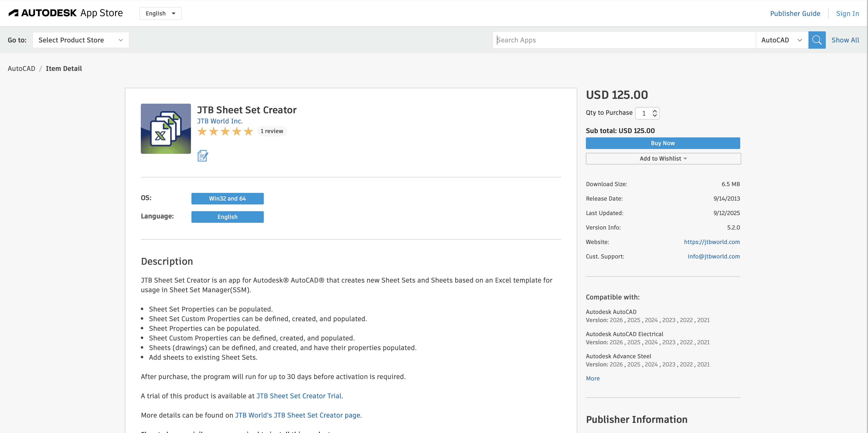868x433 pixels.
Task: Click the Show All link
Action: tap(845, 40)
